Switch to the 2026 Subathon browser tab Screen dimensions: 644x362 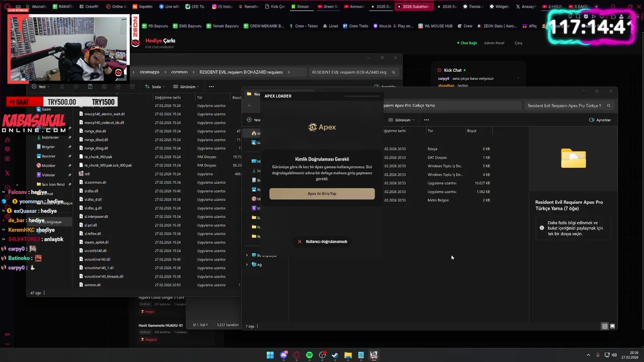(x=414, y=7)
